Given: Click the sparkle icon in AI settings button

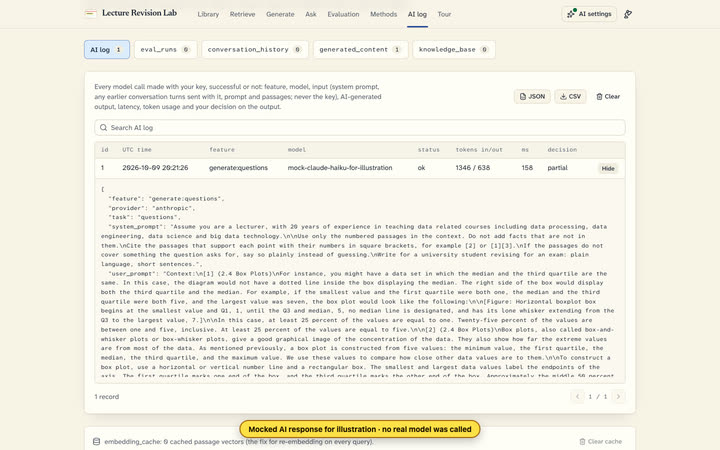Looking at the screenshot, I should (x=571, y=14).
